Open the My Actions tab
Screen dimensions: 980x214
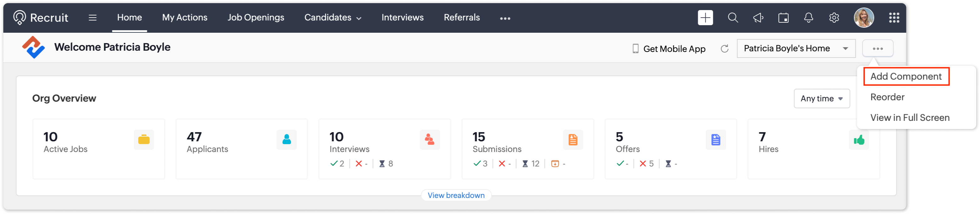pyautogui.click(x=184, y=18)
